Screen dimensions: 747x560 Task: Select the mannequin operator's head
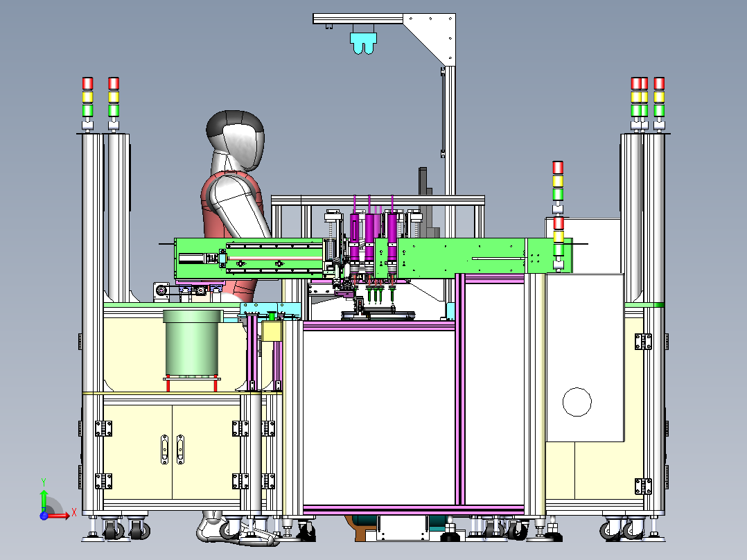click(x=236, y=141)
